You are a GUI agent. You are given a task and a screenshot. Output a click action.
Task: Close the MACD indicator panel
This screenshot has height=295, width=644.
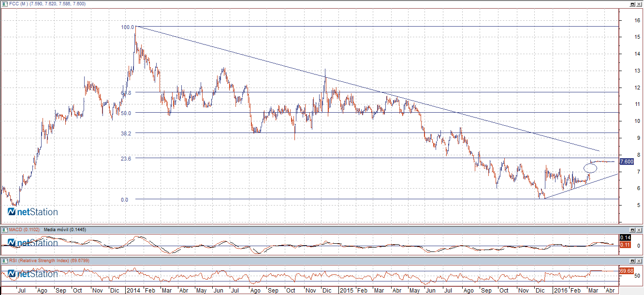[x=639, y=229]
